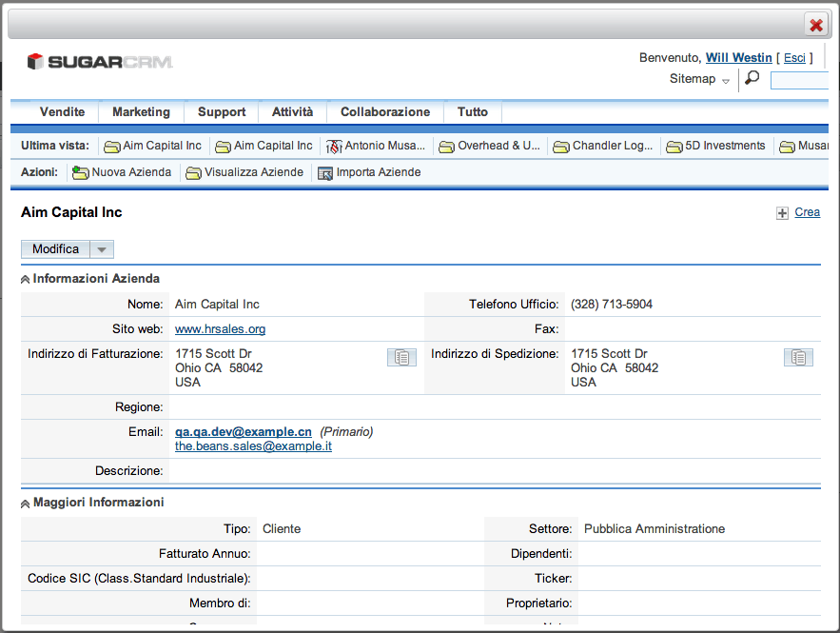
Task: Click the Importa Aziende icon
Action: point(325,173)
